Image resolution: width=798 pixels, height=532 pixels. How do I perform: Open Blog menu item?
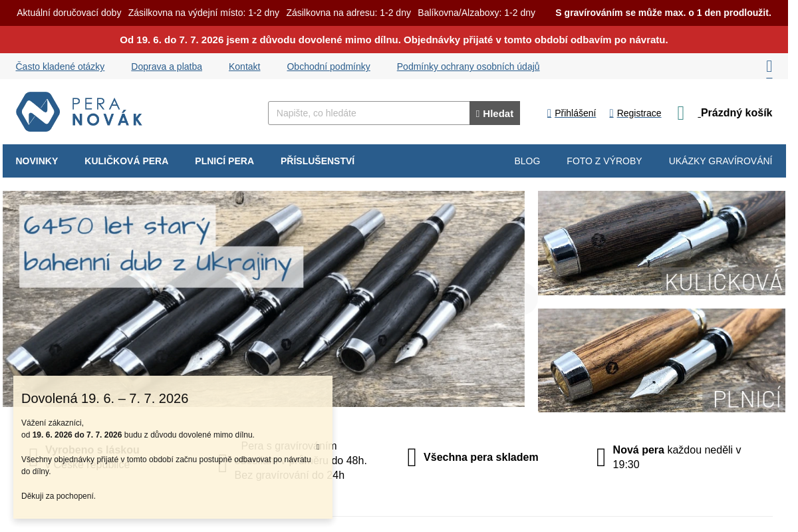tap(527, 161)
